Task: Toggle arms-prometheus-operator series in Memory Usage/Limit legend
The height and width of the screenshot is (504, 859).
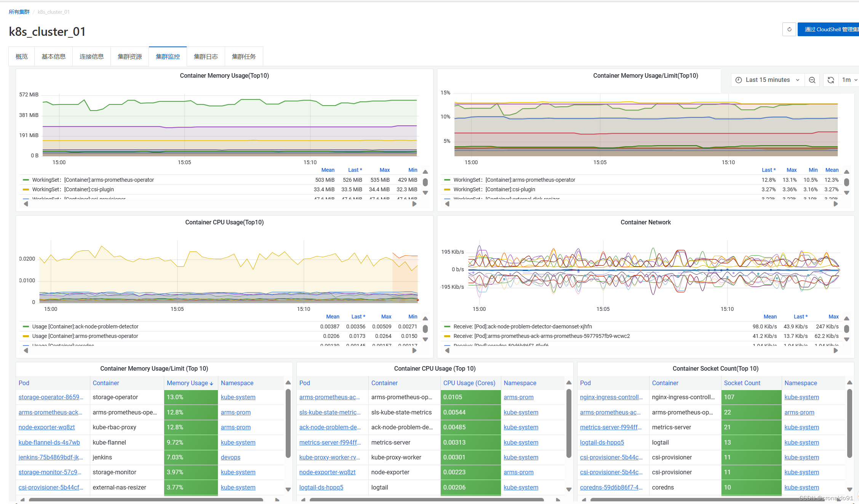Action: (514, 180)
